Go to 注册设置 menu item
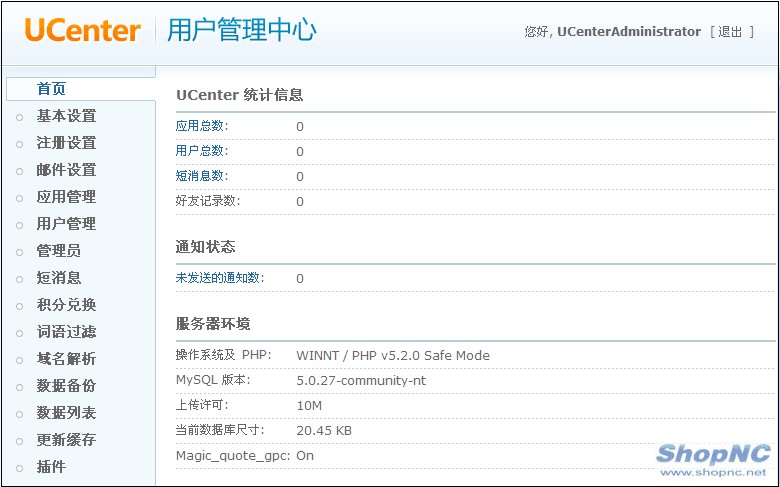The image size is (780, 487). 66,143
